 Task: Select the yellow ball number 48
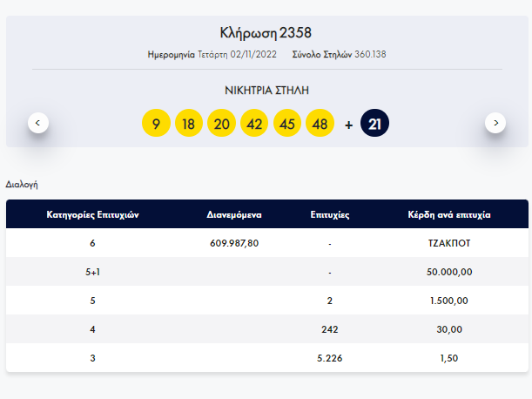pyautogui.click(x=320, y=124)
